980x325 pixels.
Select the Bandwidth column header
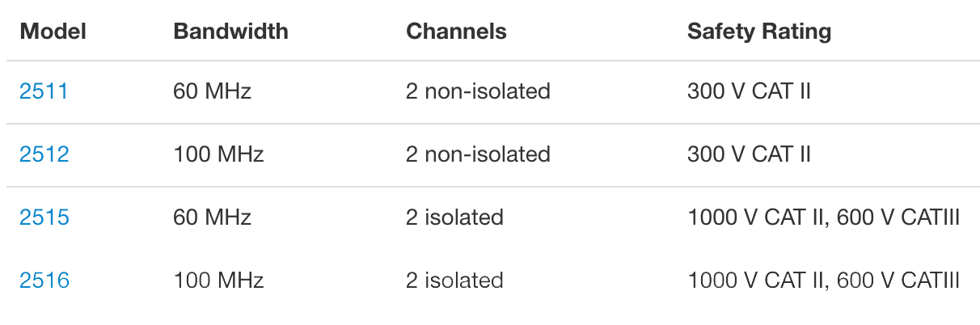click(230, 32)
